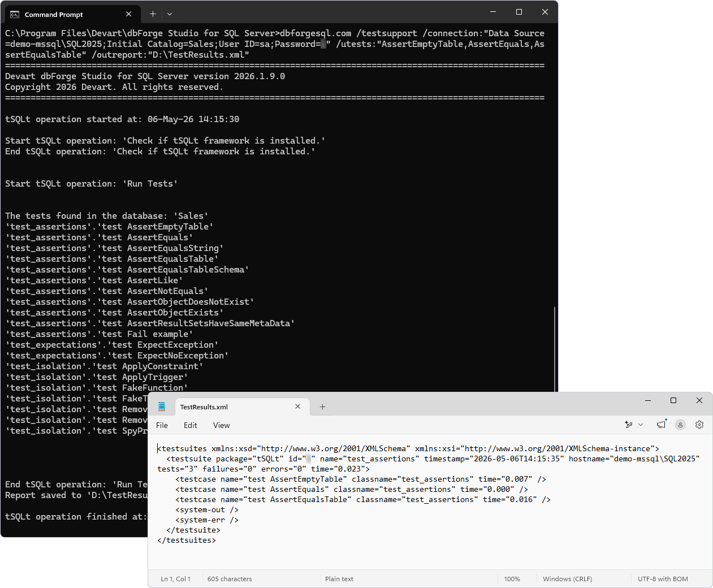Minimize the Notepad window
This screenshot has width=713, height=588.
(648, 400)
